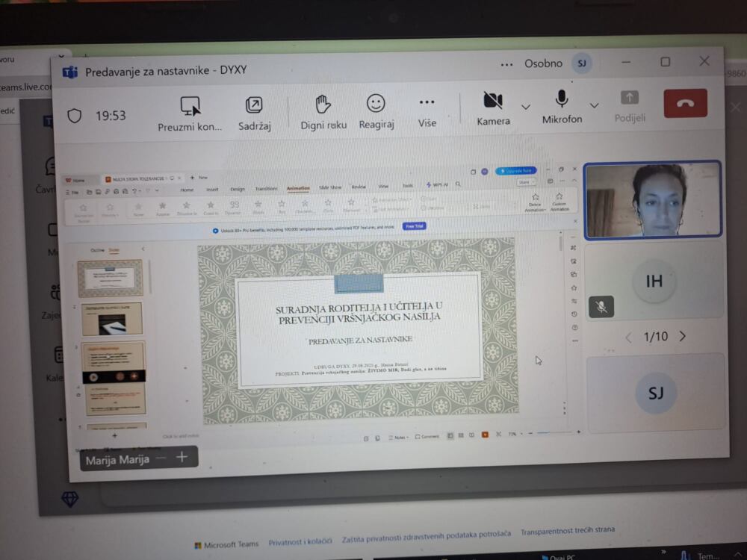The width and height of the screenshot is (747, 560).
Task: Open Transparentnost trećih strana link
Action: [568, 531]
